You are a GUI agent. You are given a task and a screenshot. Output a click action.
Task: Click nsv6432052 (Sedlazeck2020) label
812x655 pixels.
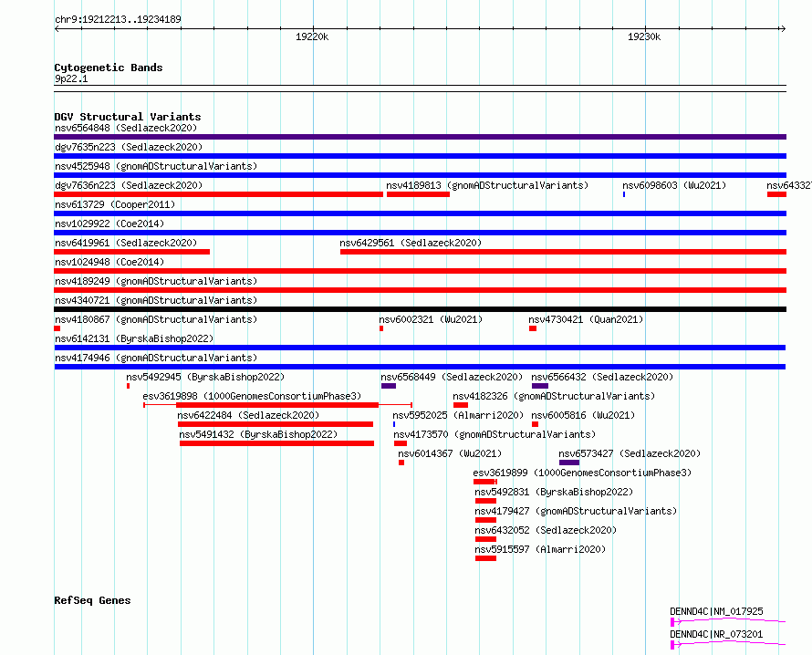click(x=546, y=530)
